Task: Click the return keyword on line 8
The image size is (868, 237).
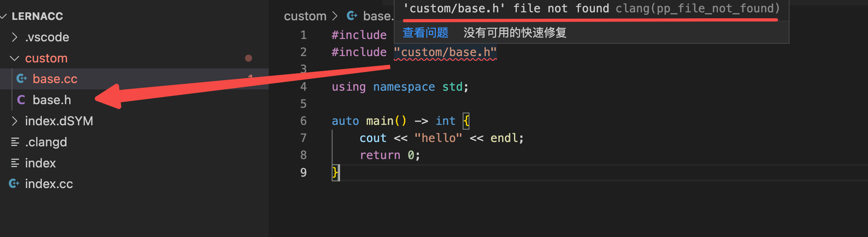Action: click(380, 155)
